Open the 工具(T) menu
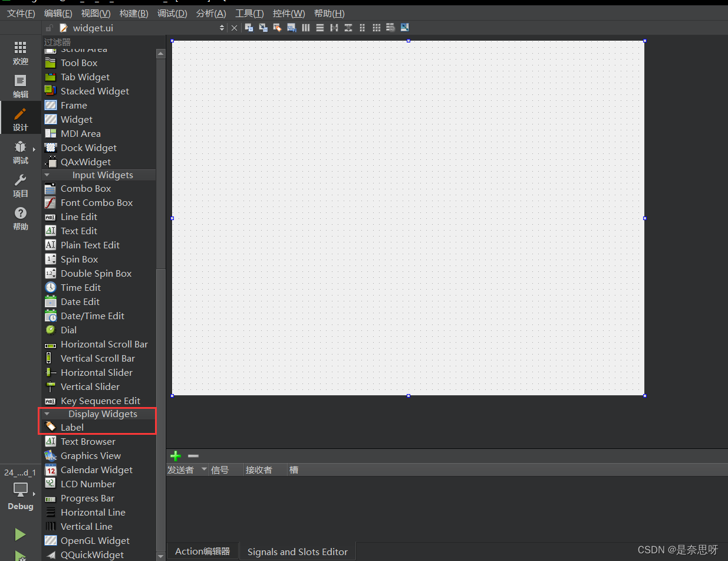This screenshot has height=561, width=728. coord(249,13)
